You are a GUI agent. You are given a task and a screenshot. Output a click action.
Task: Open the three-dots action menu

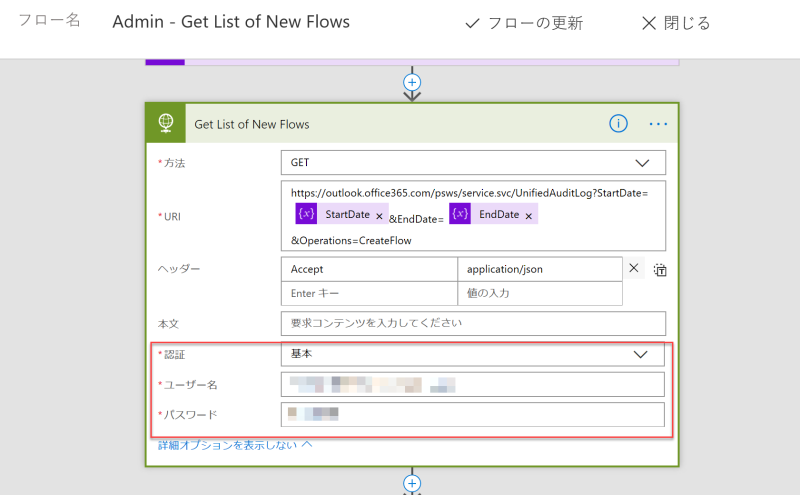[658, 124]
